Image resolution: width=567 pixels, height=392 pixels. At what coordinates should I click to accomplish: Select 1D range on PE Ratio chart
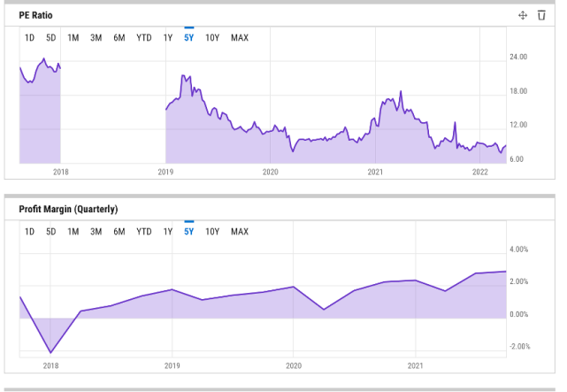(x=29, y=38)
